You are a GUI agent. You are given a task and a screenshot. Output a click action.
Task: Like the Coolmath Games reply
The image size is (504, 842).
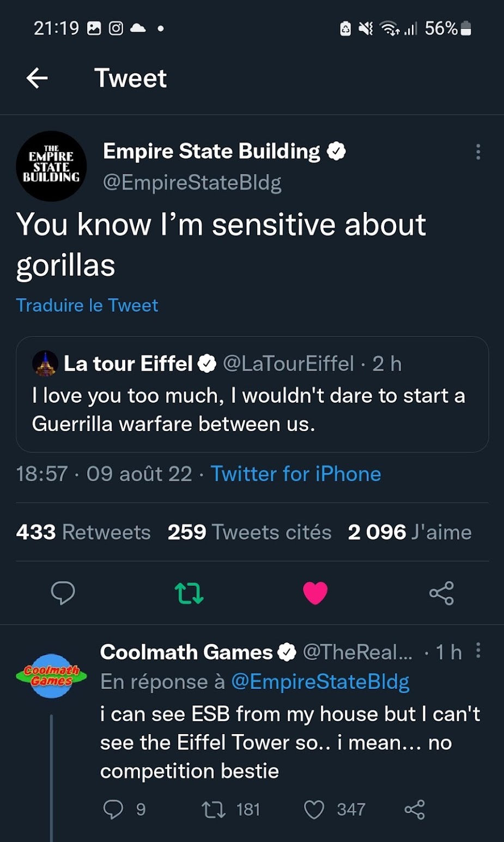pos(314,810)
